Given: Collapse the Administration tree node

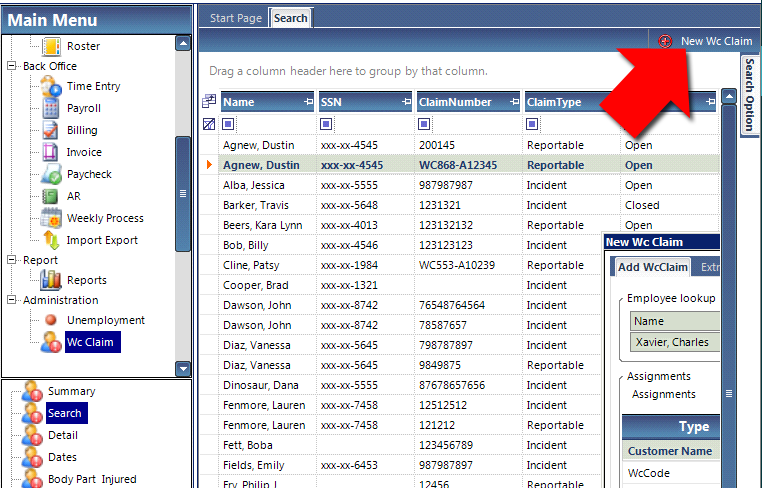Looking at the screenshot, I should (x=12, y=299).
